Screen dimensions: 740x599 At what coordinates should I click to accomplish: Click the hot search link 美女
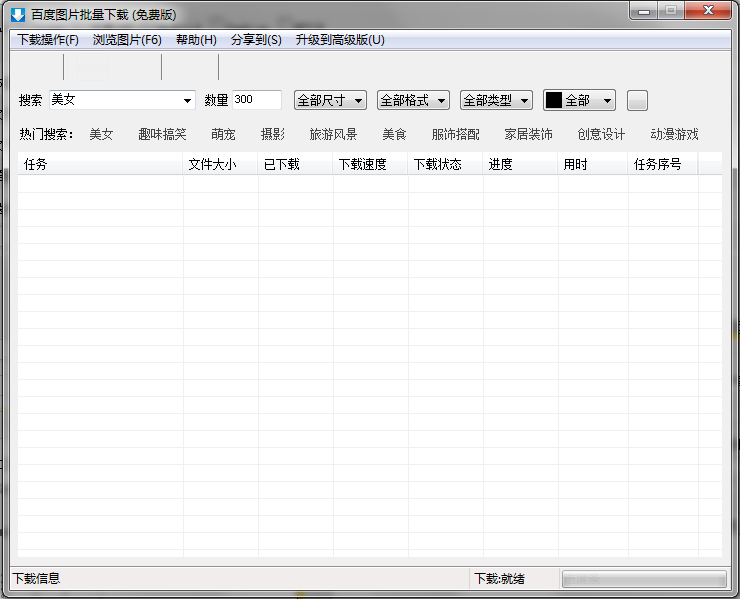click(101, 135)
